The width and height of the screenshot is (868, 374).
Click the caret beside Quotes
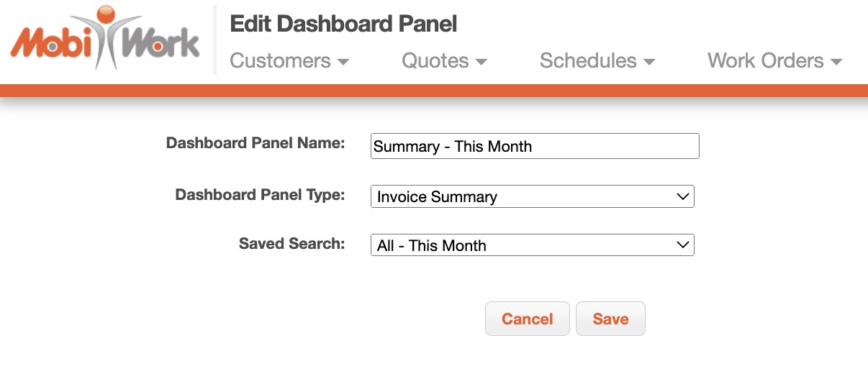[x=482, y=63]
